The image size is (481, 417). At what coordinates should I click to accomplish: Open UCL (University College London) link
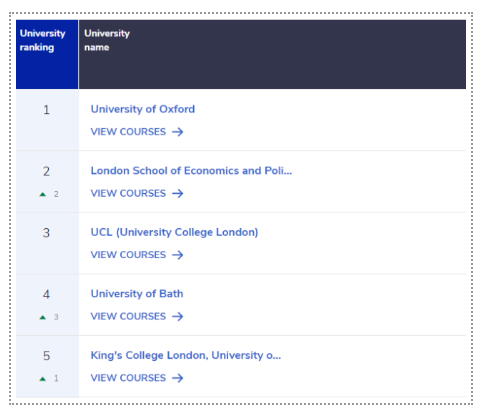(x=174, y=232)
